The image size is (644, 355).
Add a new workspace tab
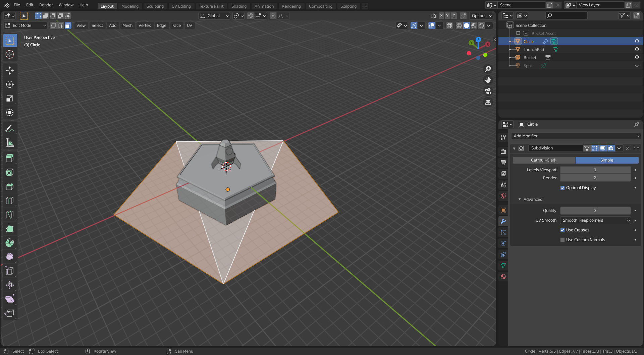(x=365, y=6)
